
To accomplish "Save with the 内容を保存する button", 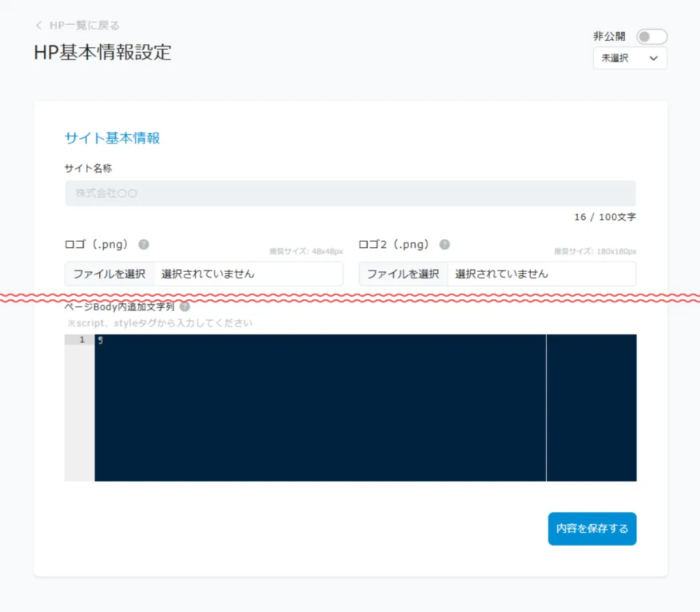I will click(592, 529).
